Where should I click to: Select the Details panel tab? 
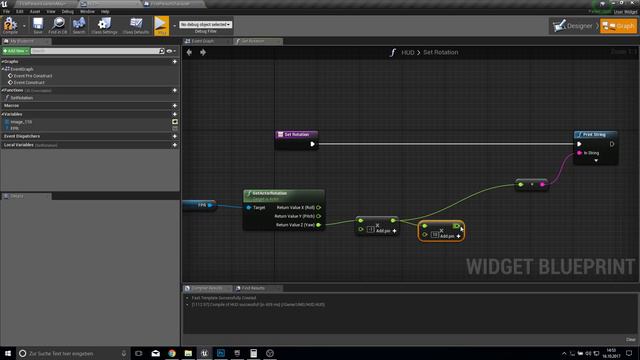pyautogui.click(x=27, y=196)
